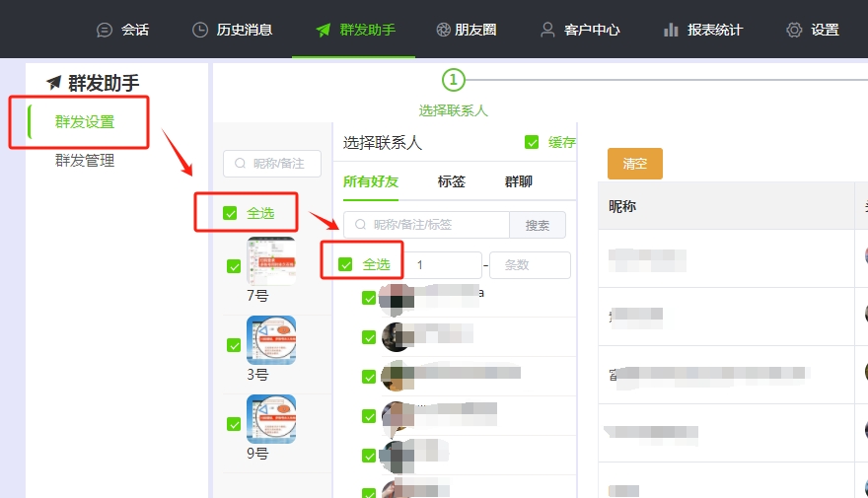Image resolution: width=868 pixels, height=498 pixels.
Task: Click the range start field containing 1
Action: pos(443,265)
